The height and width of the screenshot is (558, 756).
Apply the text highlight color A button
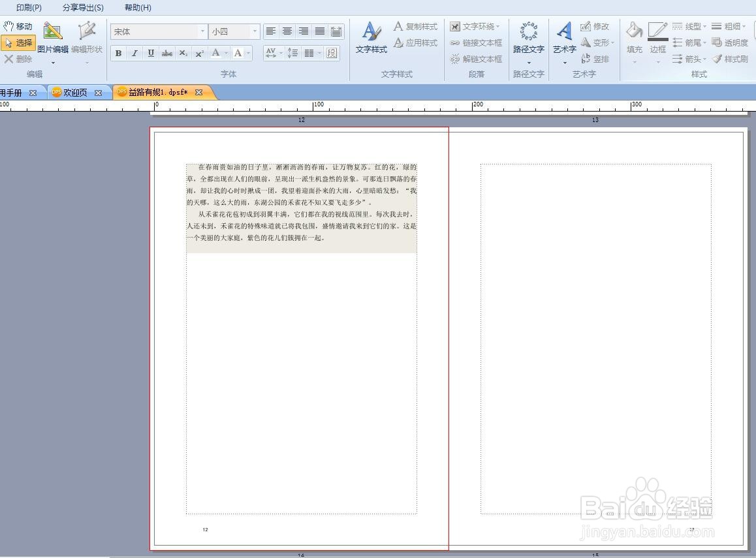coord(238,53)
